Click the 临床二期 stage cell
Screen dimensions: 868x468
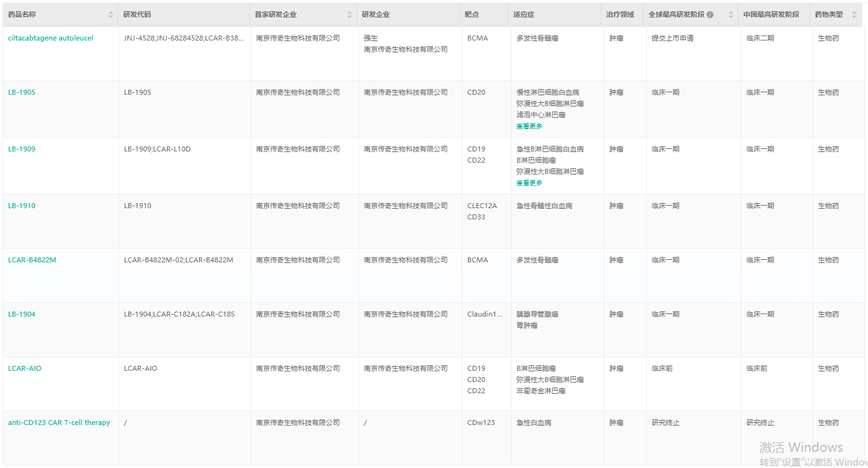tap(760, 38)
